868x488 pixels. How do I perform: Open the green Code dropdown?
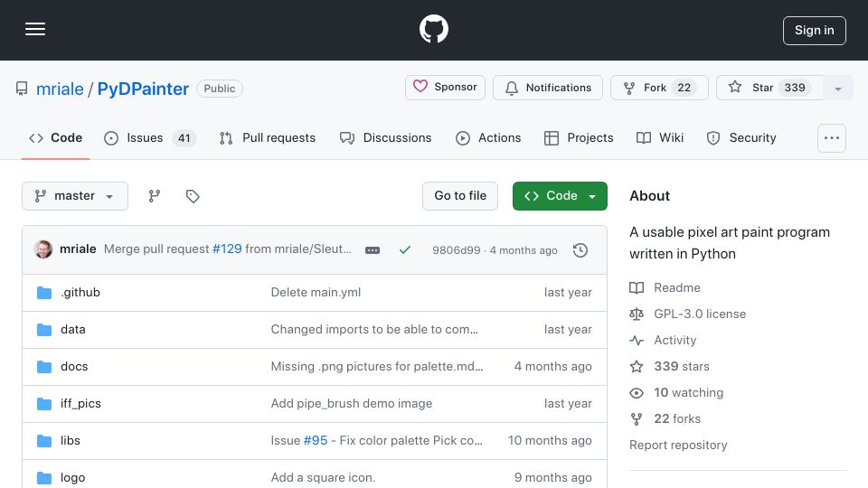[560, 196]
